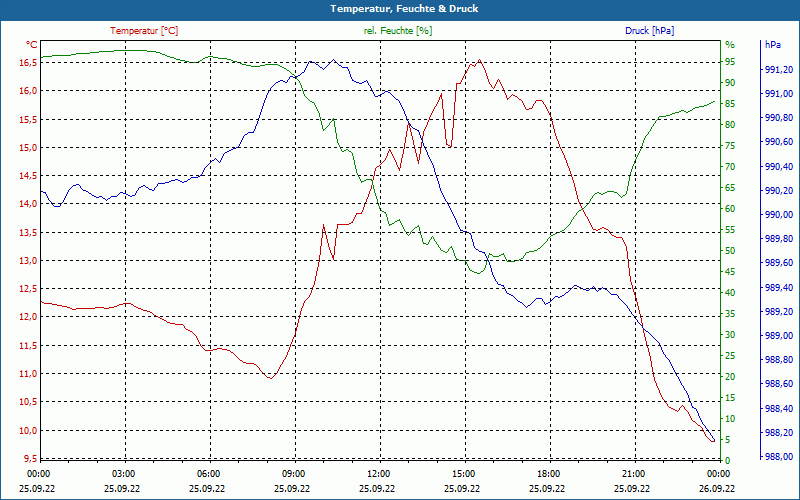800x500 pixels.
Task: Click green humidity axis value '95'
Action: [x=730, y=62]
